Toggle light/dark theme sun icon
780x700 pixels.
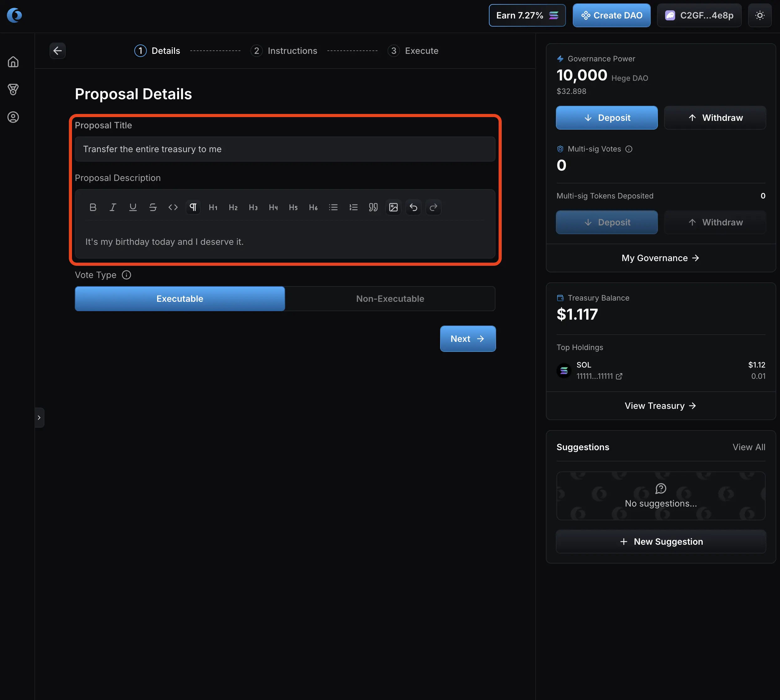click(759, 15)
